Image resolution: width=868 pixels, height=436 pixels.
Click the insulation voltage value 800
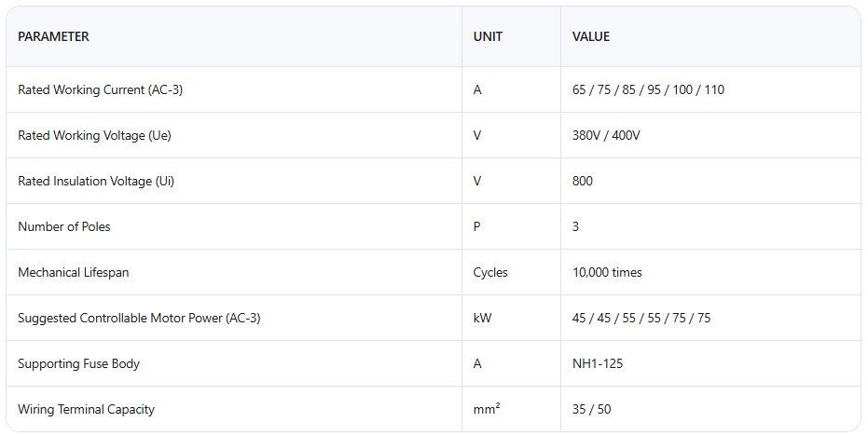click(583, 181)
